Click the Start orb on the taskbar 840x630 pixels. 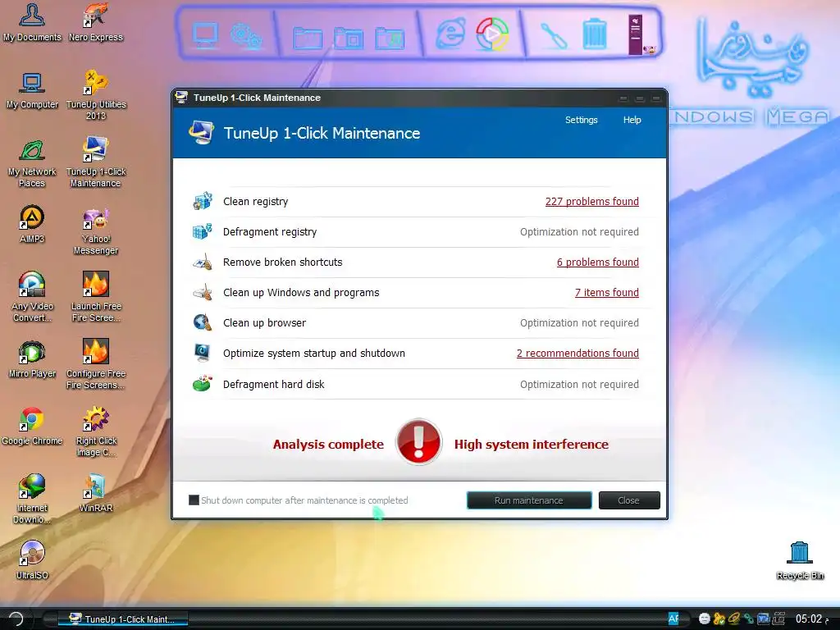[16, 619]
